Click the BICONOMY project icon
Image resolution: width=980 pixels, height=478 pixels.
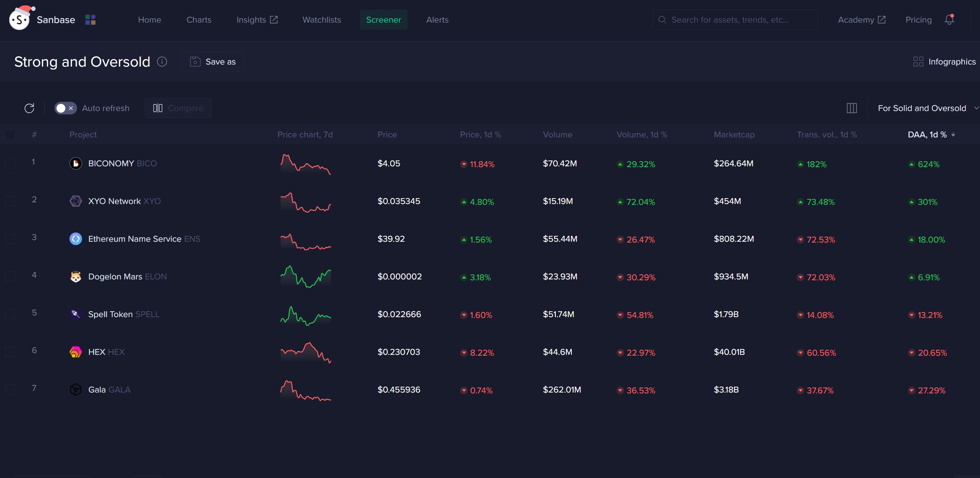pos(76,163)
